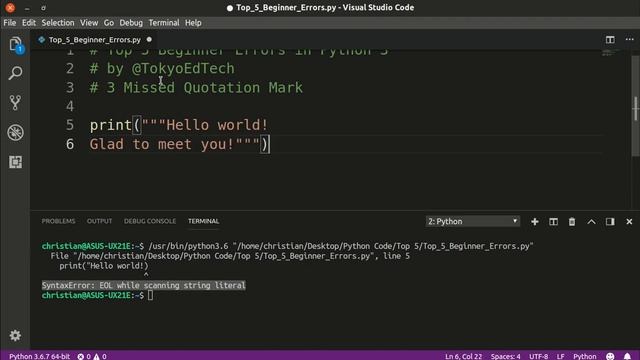Viewport: 640px width, 360px height.
Task: Show notifications bell in status bar
Action: click(x=627, y=356)
